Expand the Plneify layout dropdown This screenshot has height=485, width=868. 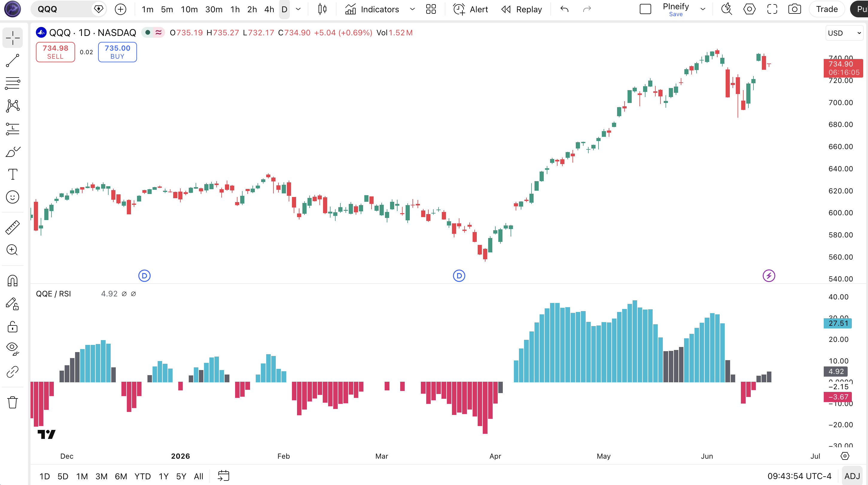point(703,9)
